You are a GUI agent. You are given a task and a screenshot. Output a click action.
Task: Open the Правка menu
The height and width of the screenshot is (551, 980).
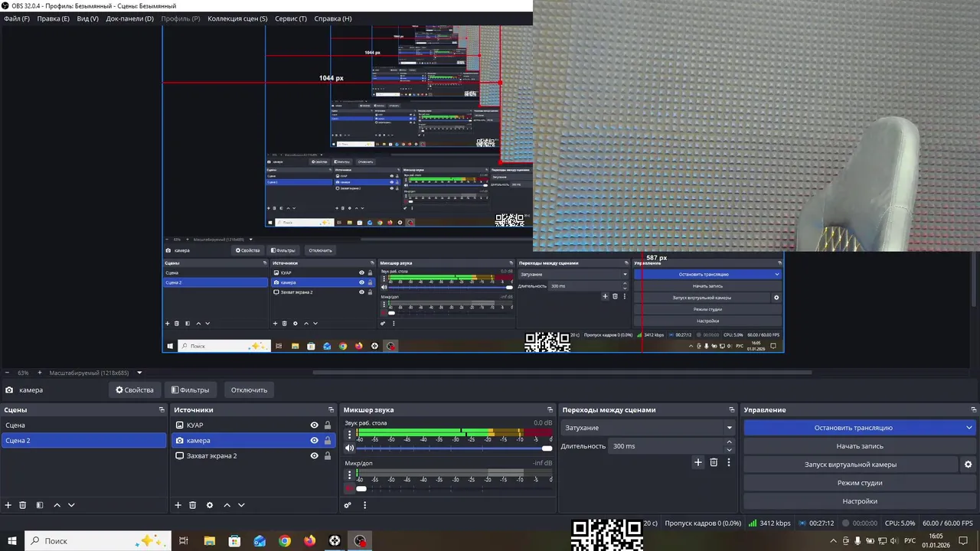[x=53, y=18]
